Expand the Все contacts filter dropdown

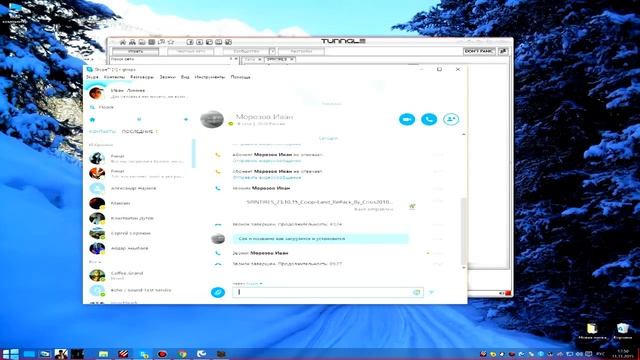(x=95, y=262)
